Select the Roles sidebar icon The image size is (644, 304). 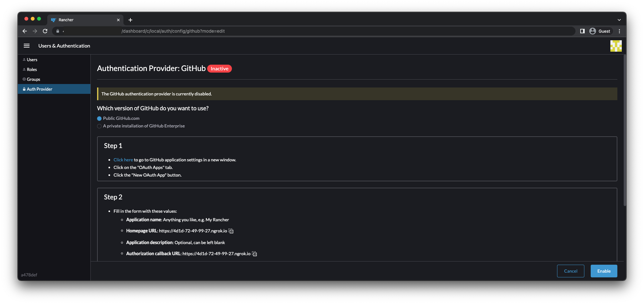point(24,69)
